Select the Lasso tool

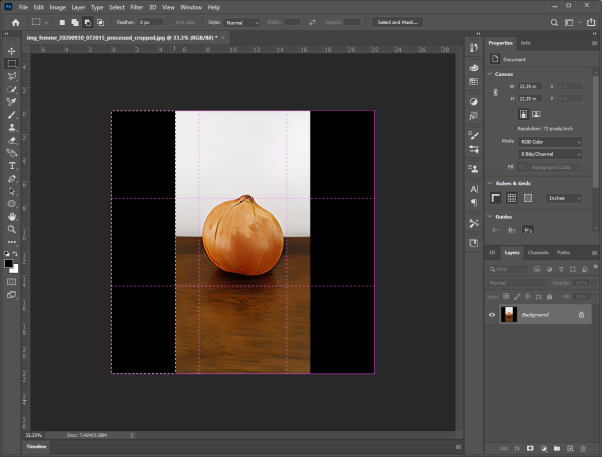coord(12,76)
